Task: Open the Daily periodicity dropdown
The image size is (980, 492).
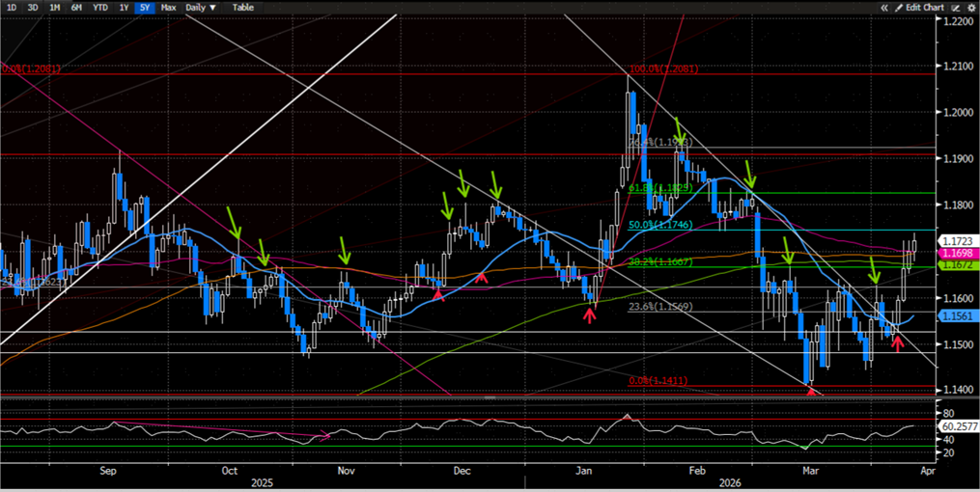Action: click(x=202, y=8)
